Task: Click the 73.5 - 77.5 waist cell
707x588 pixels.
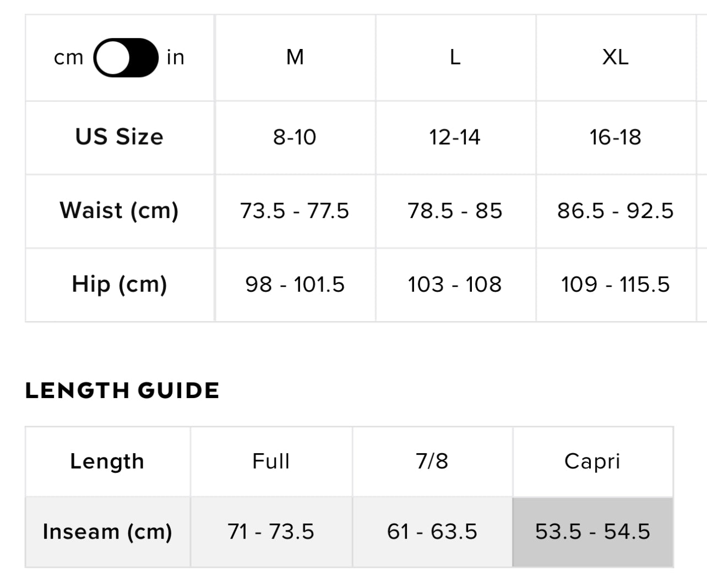Action: pos(295,211)
